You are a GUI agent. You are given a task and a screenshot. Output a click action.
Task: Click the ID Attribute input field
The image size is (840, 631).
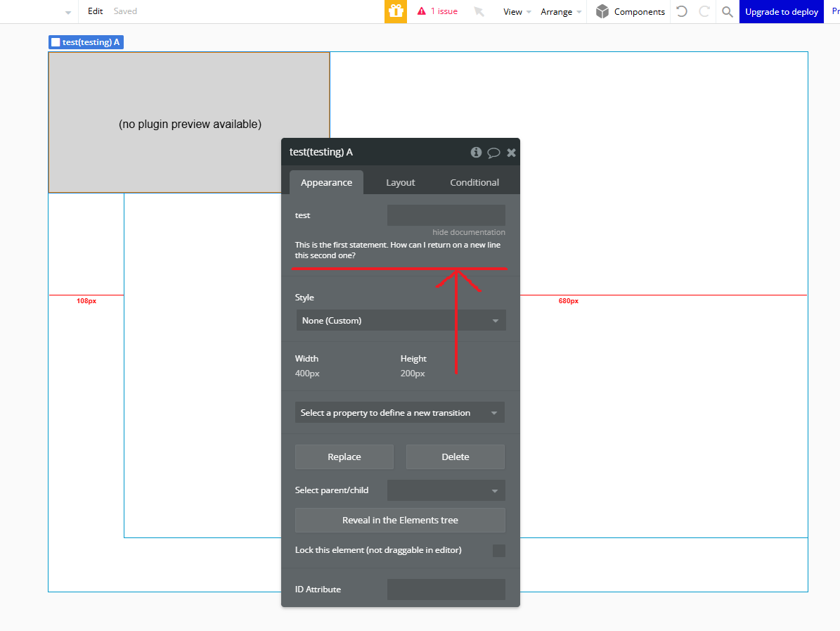coord(446,589)
